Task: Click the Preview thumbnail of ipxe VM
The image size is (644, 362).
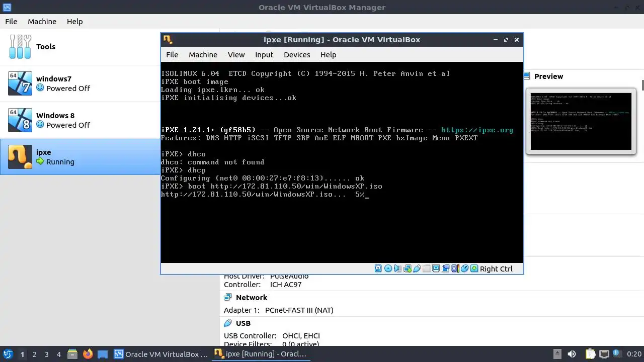Action: (x=581, y=121)
